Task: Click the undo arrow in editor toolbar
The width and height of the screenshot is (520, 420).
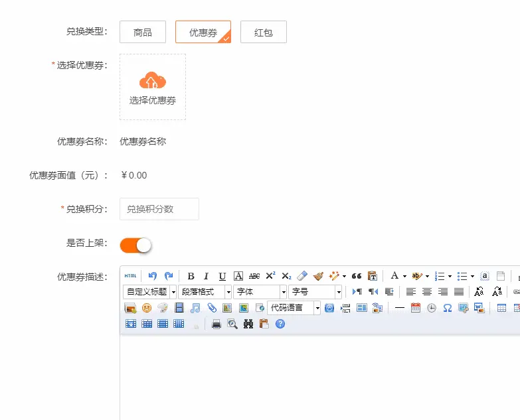Action: tap(153, 276)
